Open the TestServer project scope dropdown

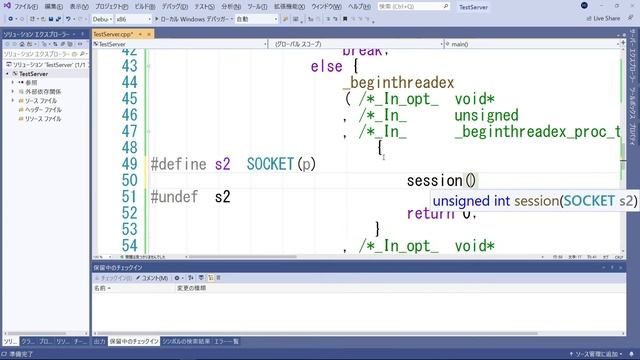[x=180, y=44]
